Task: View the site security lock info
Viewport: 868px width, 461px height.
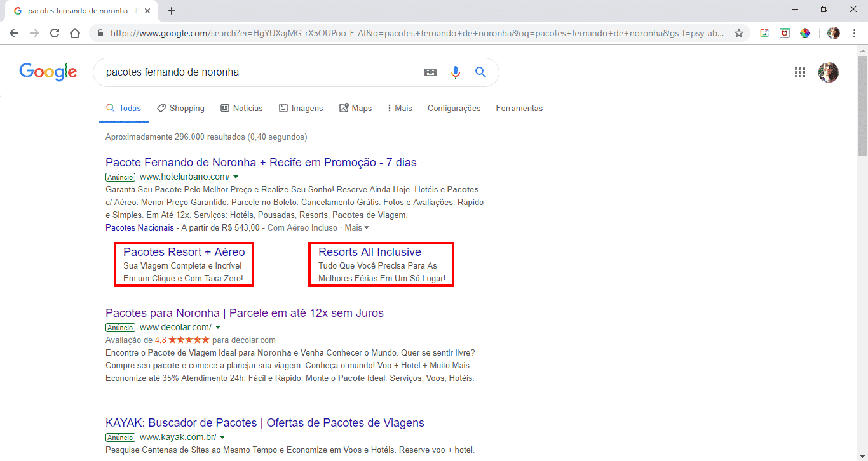Action: click(101, 33)
